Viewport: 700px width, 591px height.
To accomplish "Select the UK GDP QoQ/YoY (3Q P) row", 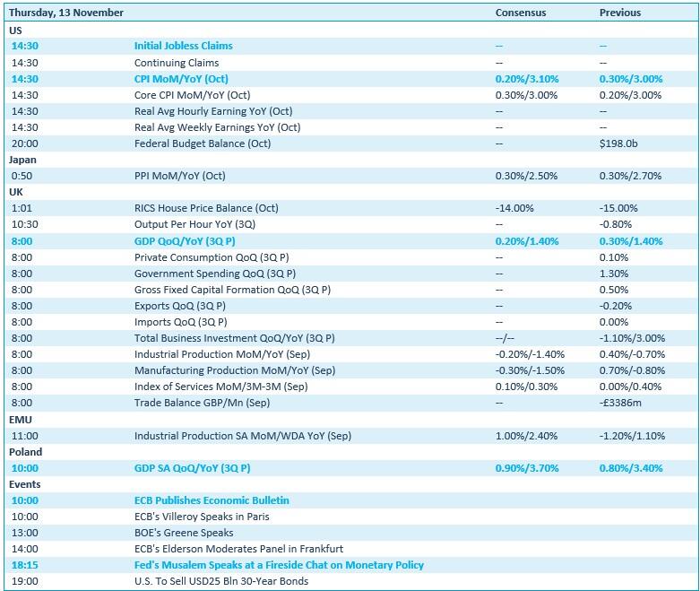I will point(192,241).
